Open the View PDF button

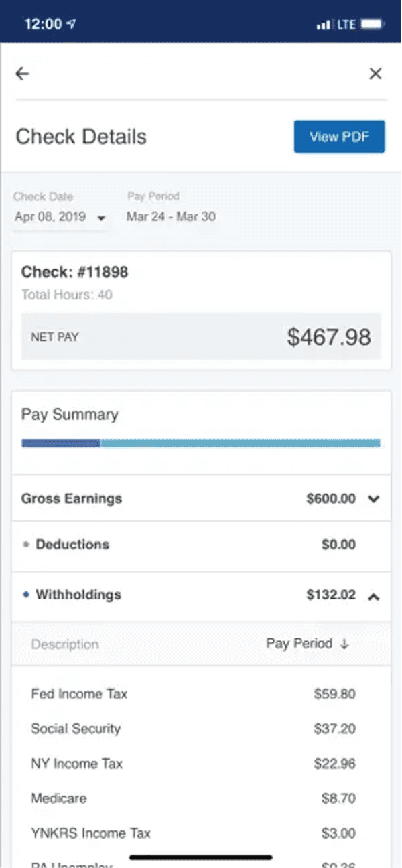(x=339, y=137)
